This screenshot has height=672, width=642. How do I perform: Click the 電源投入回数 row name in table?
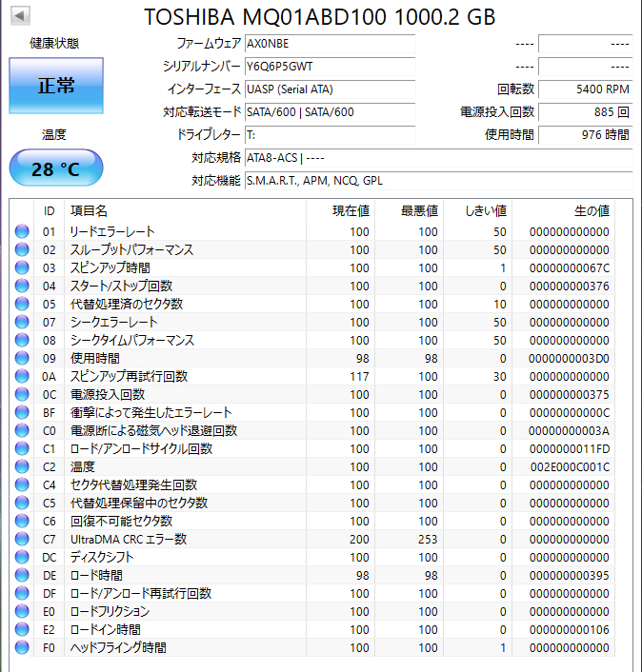coord(108,394)
